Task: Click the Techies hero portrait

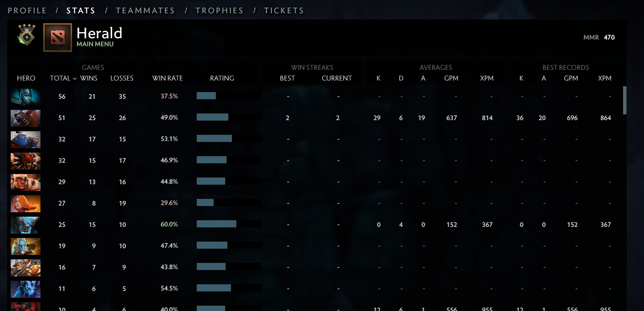Action: [x=25, y=267]
